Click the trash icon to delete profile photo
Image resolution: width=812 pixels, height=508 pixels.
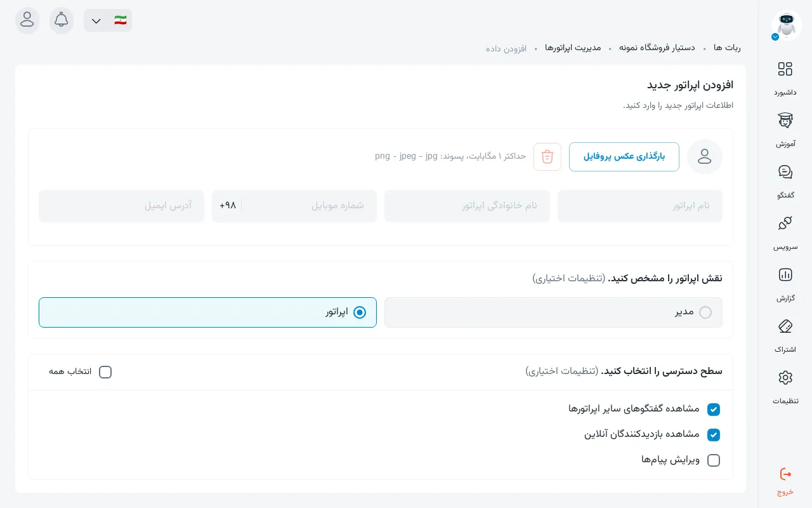[x=547, y=157]
